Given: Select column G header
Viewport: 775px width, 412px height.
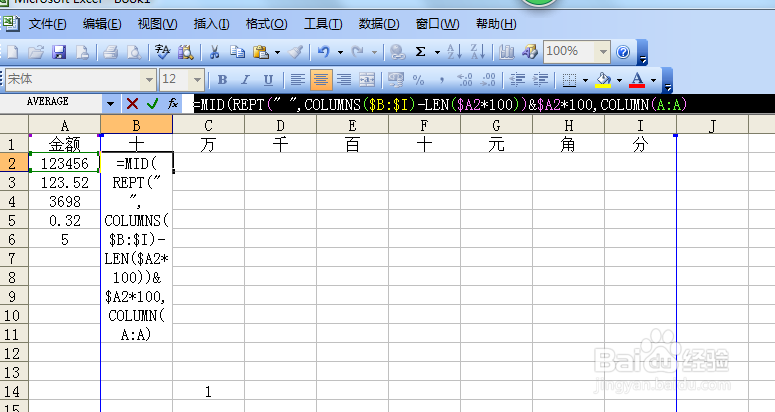Looking at the screenshot, I should pyautogui.click(x=496, y=125).
